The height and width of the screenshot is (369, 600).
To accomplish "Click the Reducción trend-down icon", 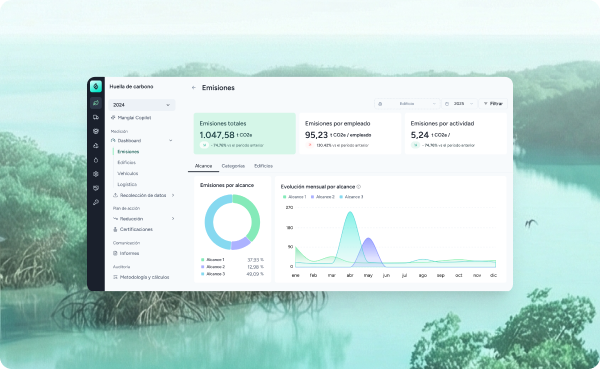I will coord(115,219).
